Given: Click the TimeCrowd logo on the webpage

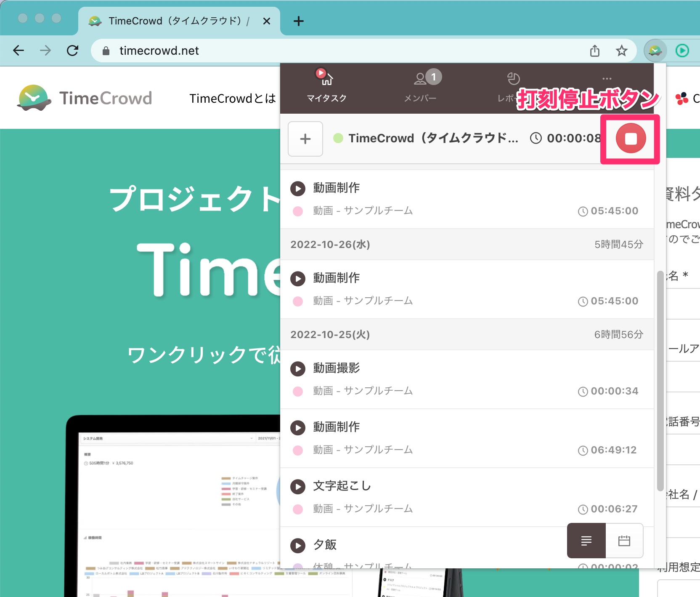Looking at the screenshot, I should [84, 98].
